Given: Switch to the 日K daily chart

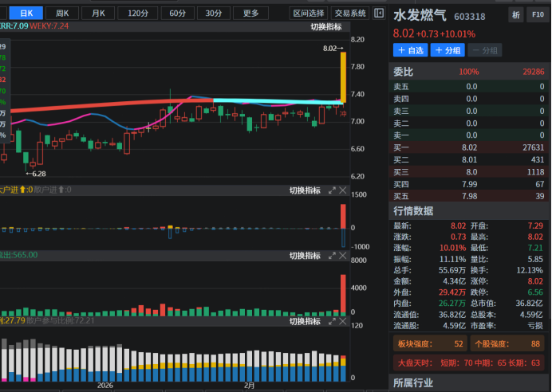Looking at the screenshot, I should [x=27, y=13].
